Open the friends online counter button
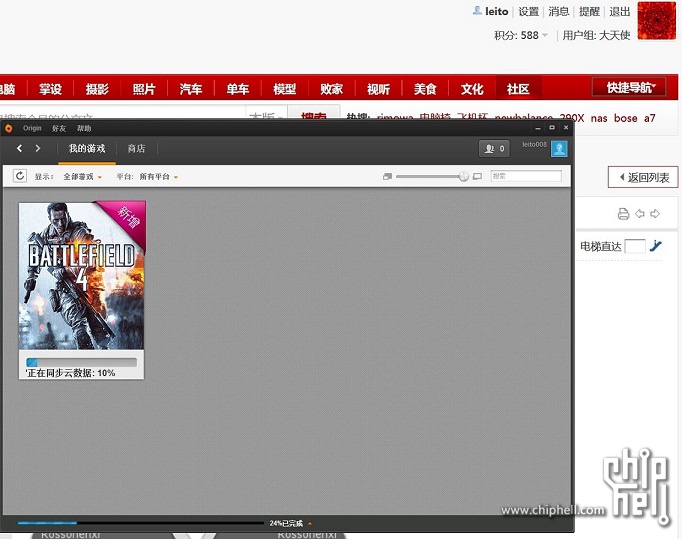This screenshot has width=682, height=539. coord(494,149)
